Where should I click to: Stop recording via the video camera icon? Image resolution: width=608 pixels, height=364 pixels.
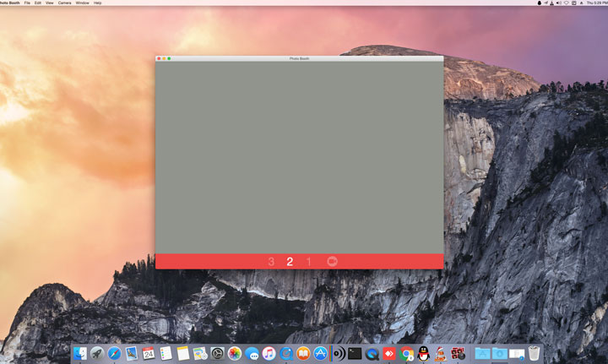[x=332, y=261]
